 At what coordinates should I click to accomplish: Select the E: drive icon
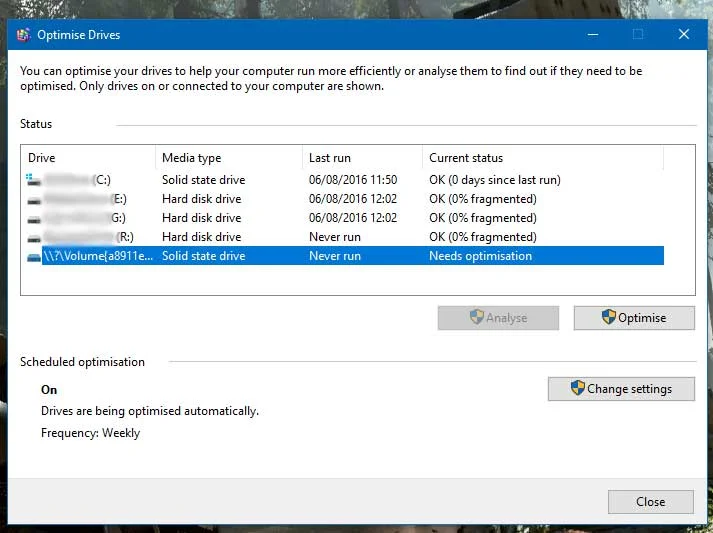tap(34, 200)
